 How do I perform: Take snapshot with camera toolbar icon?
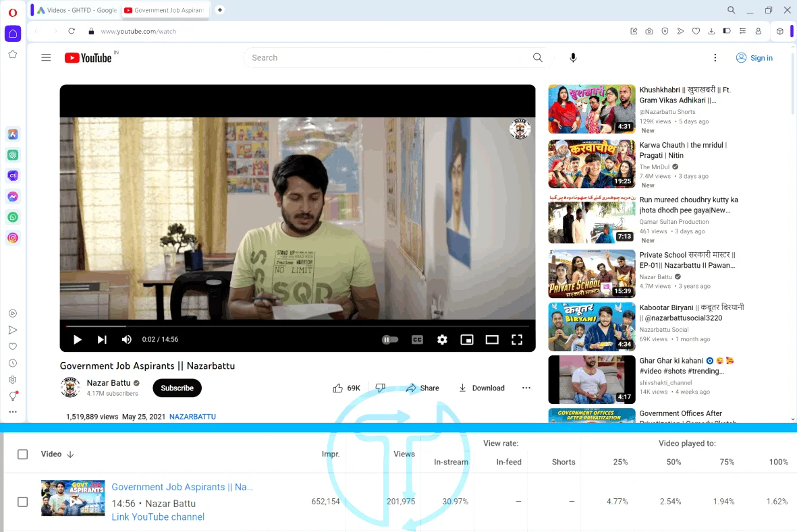(649, 31)
